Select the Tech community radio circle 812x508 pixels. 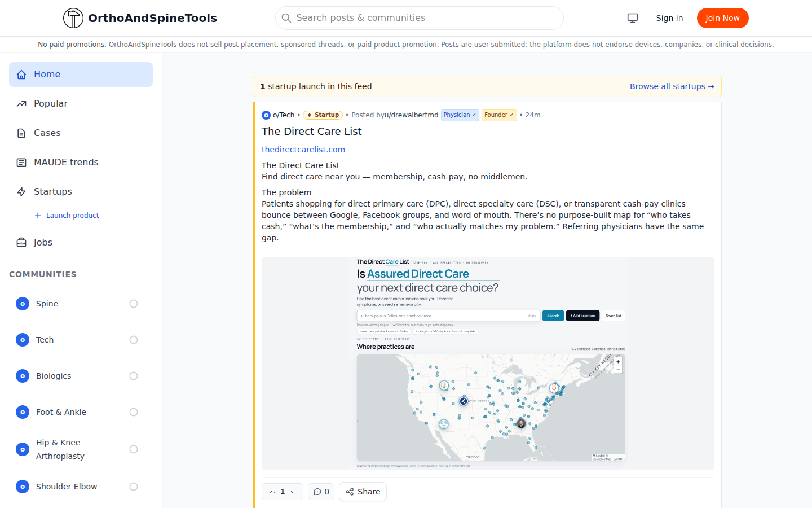pyautogui.click(x=134, y=340)
